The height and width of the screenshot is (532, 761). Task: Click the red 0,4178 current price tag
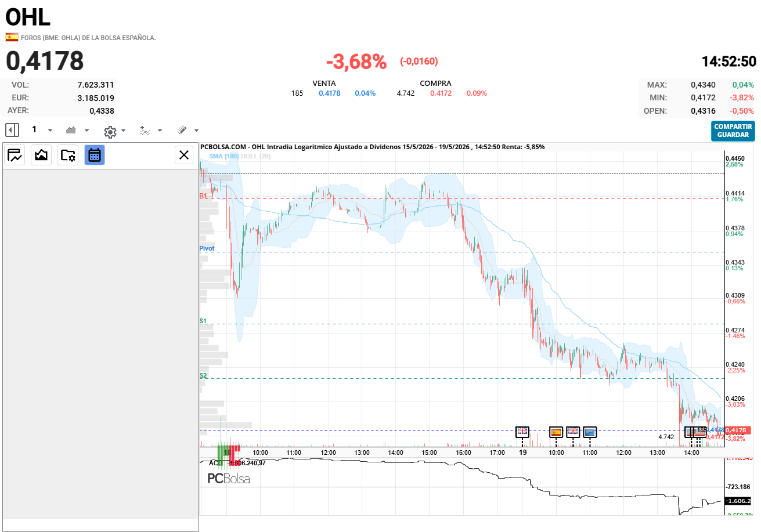coord(737,430)
